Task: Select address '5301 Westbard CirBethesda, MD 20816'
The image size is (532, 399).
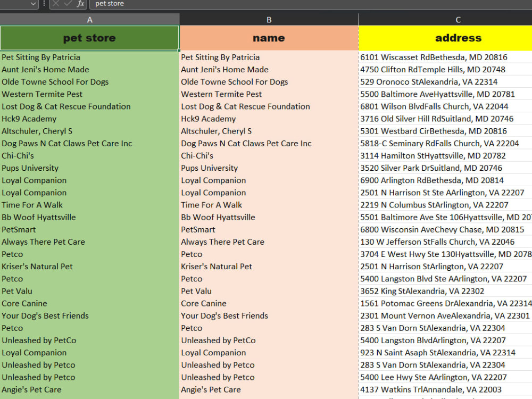Action: [433, 131]
